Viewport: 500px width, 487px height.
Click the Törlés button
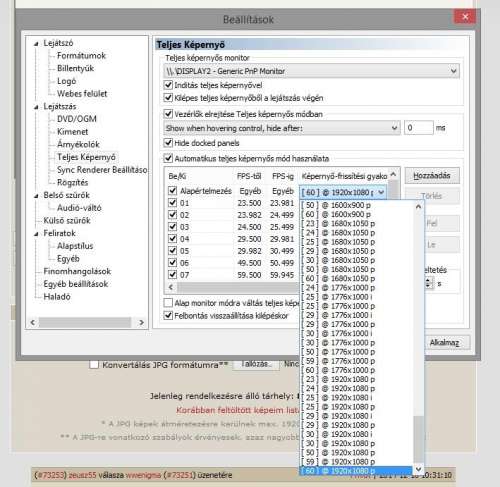[432, 196]
